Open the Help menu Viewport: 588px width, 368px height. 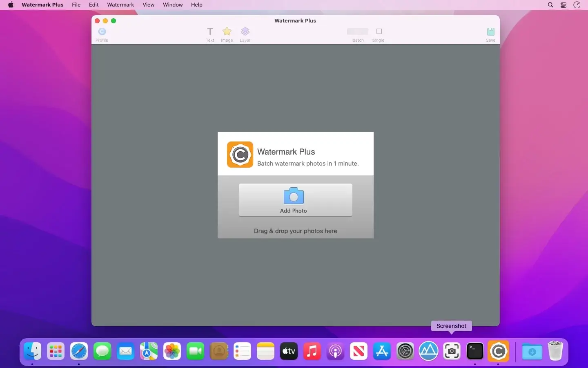coord(197,5)
